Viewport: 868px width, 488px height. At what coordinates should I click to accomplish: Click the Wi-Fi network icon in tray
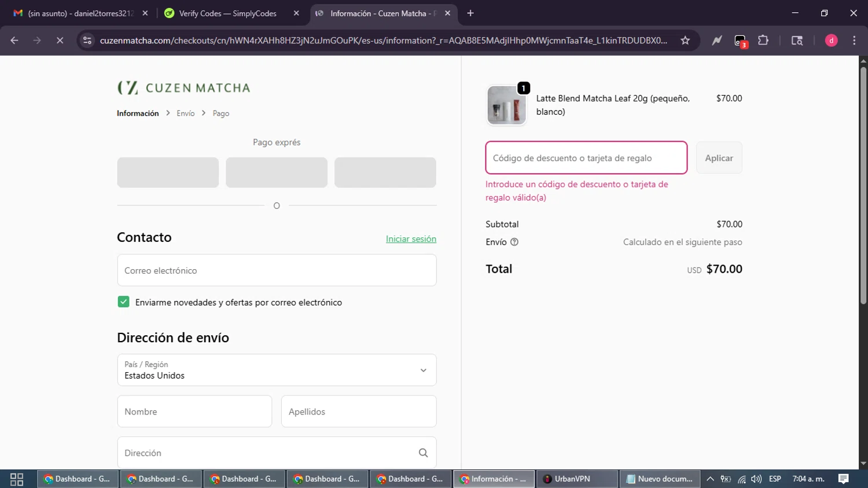(741, 479)
